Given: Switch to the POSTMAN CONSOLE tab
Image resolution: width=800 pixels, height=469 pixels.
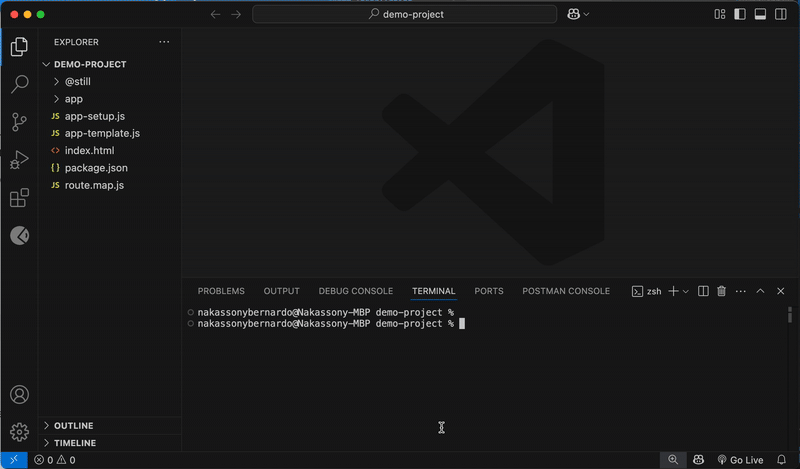Looking at the screenshot, I should tap(566, 291).
